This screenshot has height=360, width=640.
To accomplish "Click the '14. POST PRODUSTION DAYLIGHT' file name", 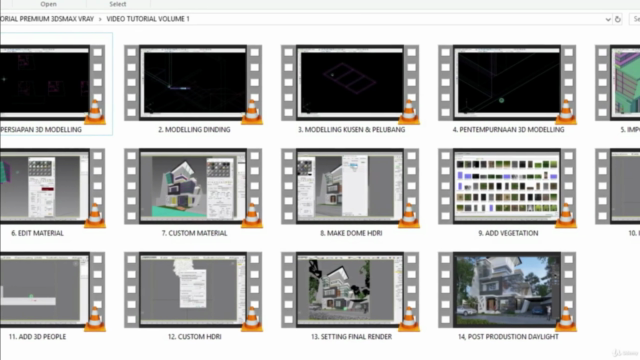I will [x=508, y=337].
